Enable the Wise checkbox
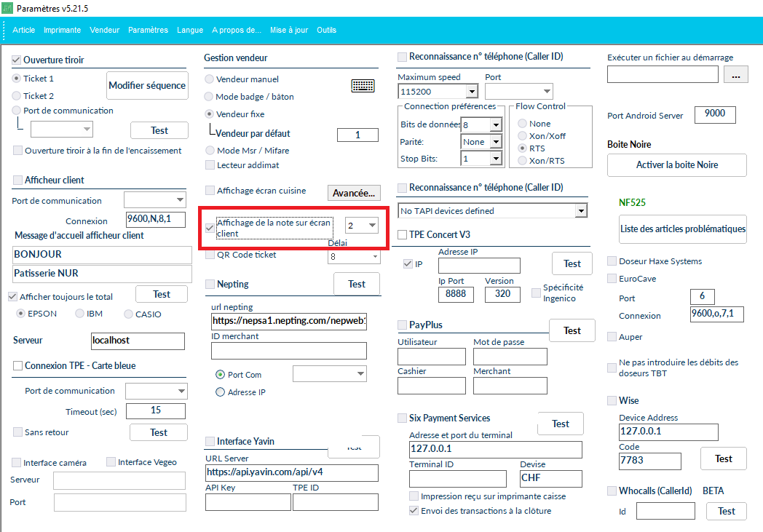Screen dimensions: 763x532 pyautogui.click(x=612, y=401)
